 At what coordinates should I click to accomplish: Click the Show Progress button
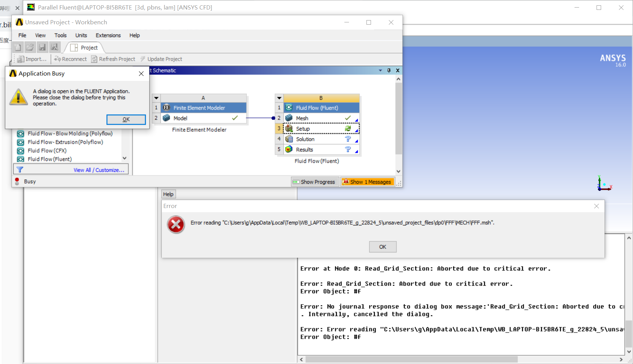point(314,182)
